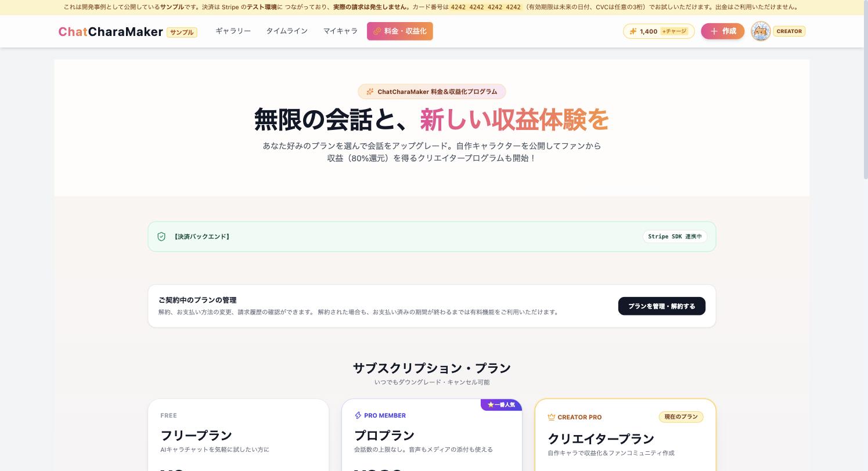Click プランを管理・解約する button

[662, 306]
